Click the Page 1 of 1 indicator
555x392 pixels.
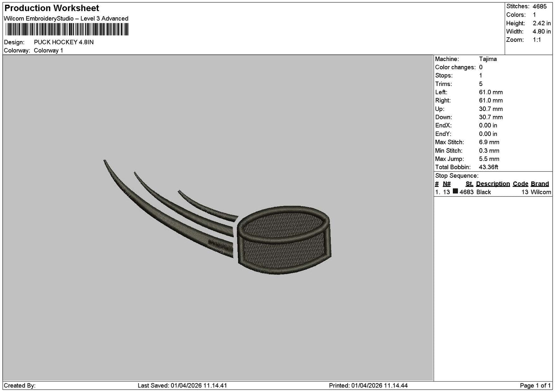pos(535,386)
